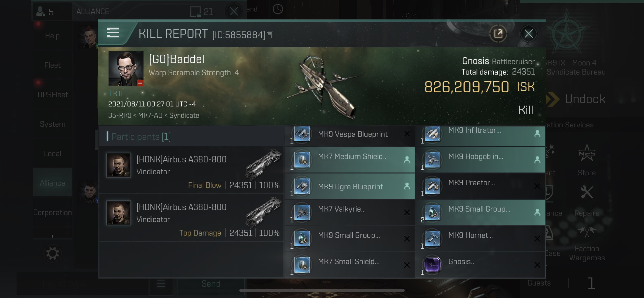Switch to the Local chat tab
The height and width of the screenshot is (298, 644).
pyautogui.click(x=52, y=153)
